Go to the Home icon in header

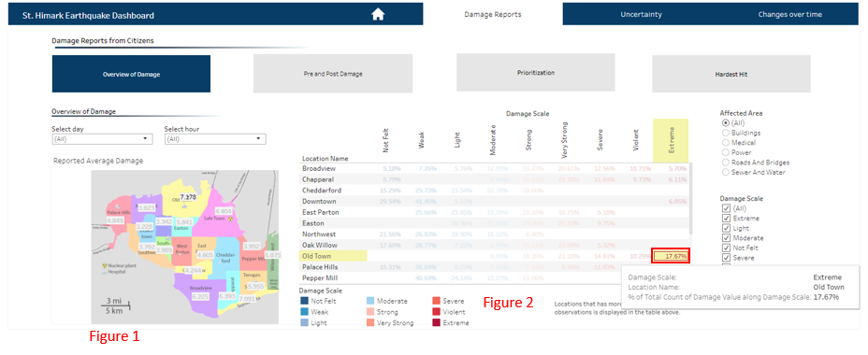(x=378, y=14)
